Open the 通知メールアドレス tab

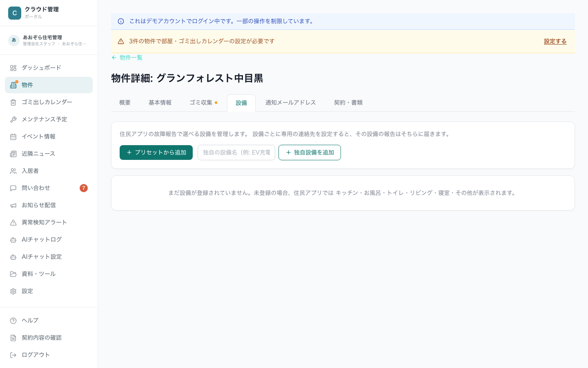291,103
